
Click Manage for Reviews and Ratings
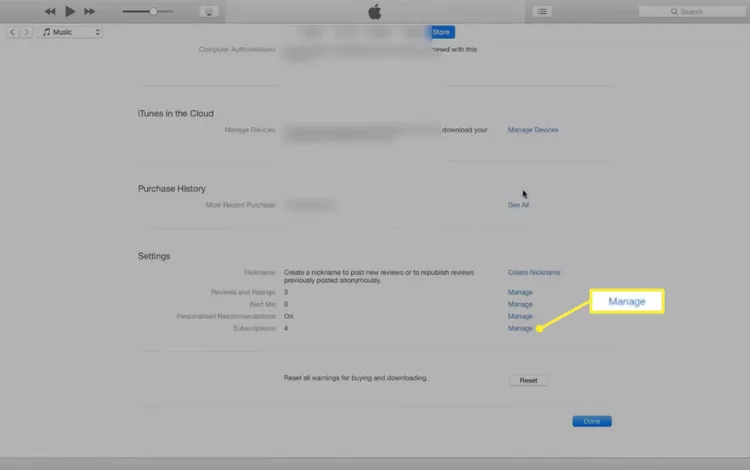coord(520,292)
